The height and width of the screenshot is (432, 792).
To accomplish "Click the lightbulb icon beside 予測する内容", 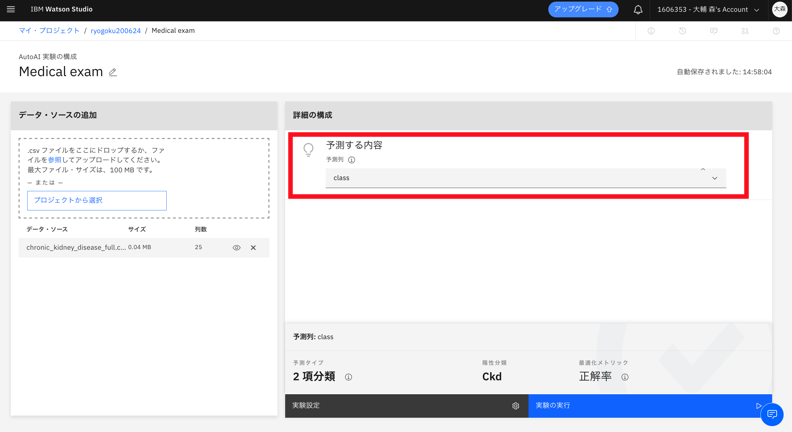I will pyautogui.click(x=308, y=150).
